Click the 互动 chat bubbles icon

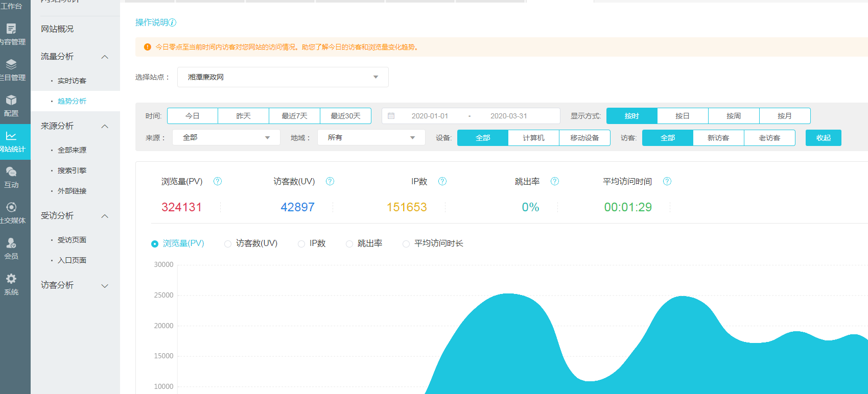pos(11,172)
